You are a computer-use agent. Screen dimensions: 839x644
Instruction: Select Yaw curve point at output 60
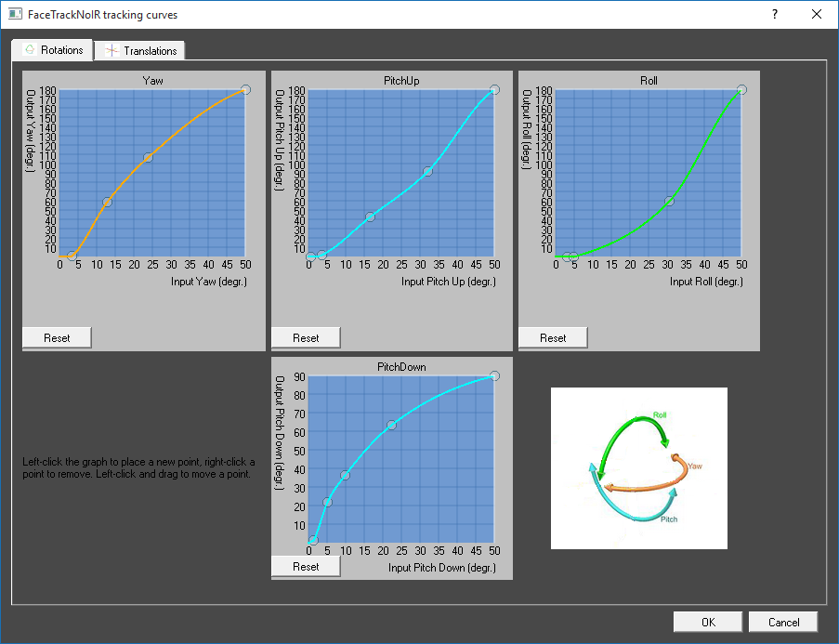coord(107,202)
